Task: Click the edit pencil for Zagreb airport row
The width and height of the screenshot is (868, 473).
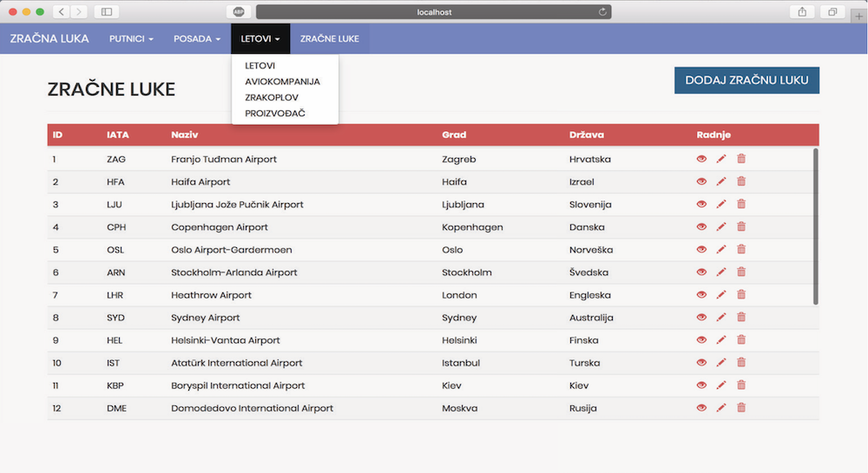Action: [721, 159]
